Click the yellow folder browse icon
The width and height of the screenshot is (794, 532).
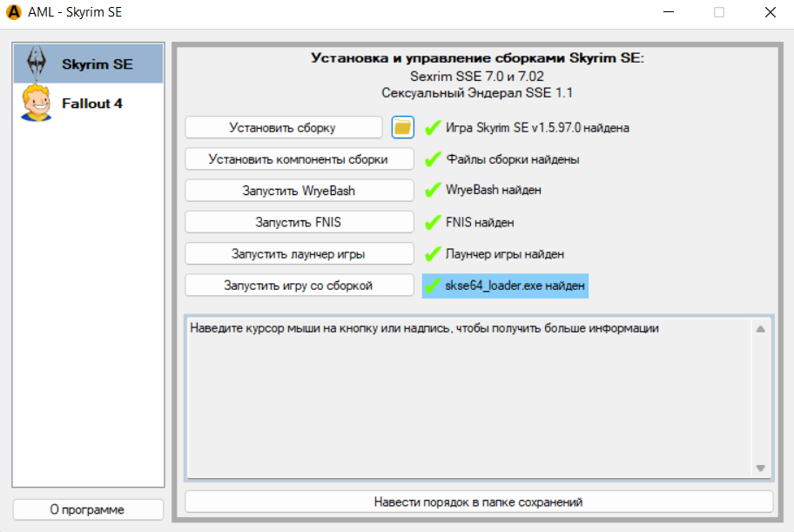[x=402, y=127]
